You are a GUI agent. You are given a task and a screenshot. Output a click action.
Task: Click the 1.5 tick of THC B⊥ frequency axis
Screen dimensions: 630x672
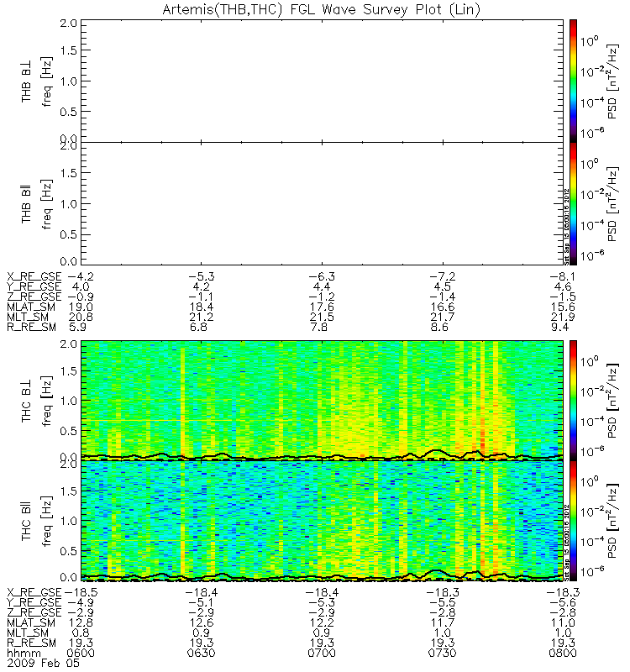68,371
